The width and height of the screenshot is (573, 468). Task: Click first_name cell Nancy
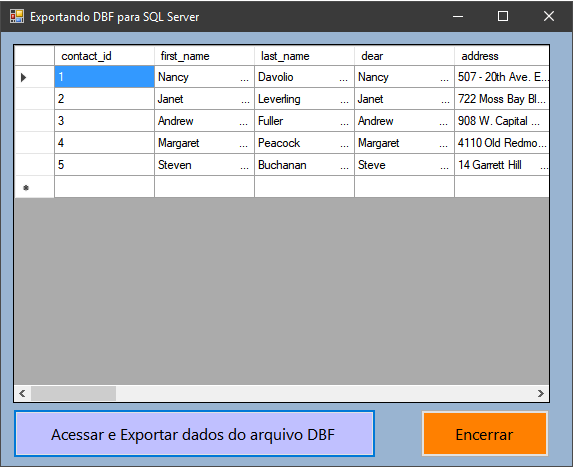pyautogui.click(x=204, y=77)
